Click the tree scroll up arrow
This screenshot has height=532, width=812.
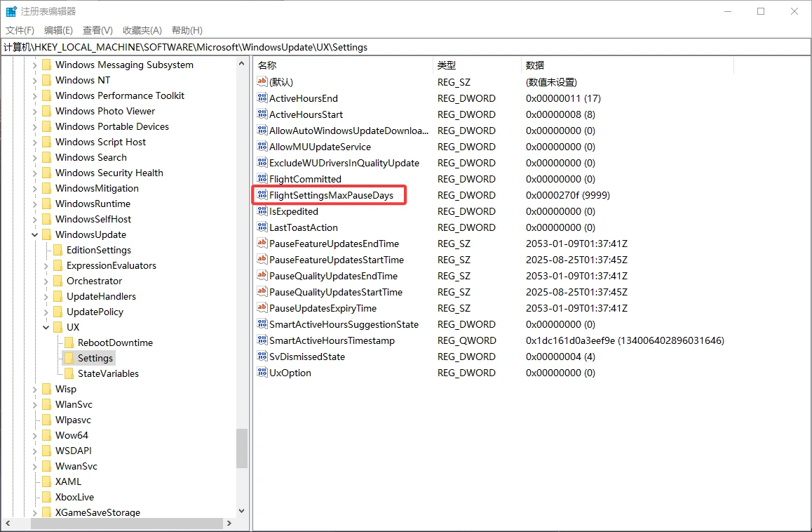pos(241,63)
